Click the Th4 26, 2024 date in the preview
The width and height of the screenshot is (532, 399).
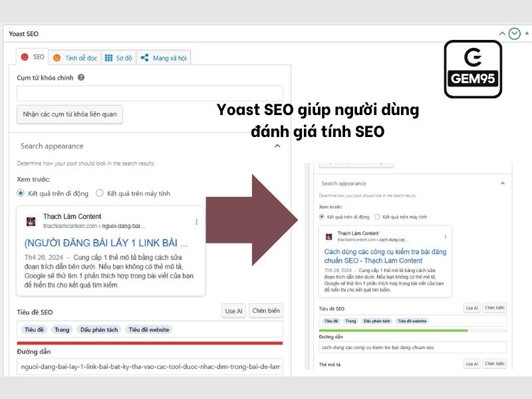[x=44, y=257]
